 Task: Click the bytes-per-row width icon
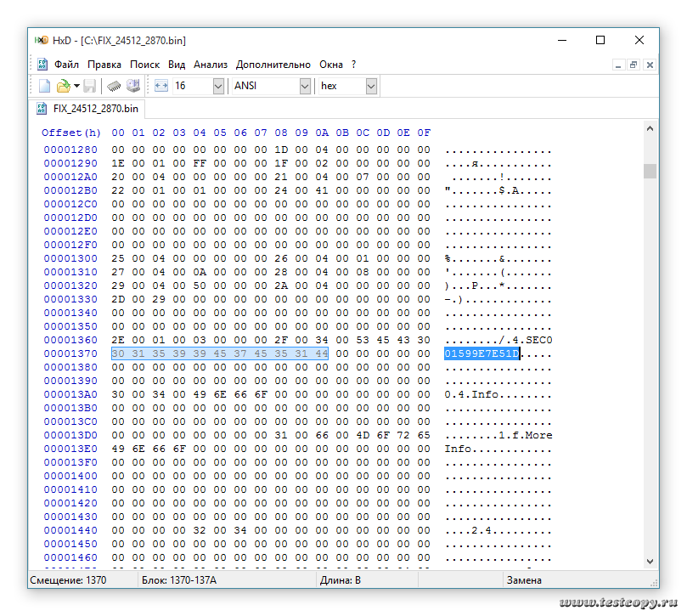[x=161, y=86]
